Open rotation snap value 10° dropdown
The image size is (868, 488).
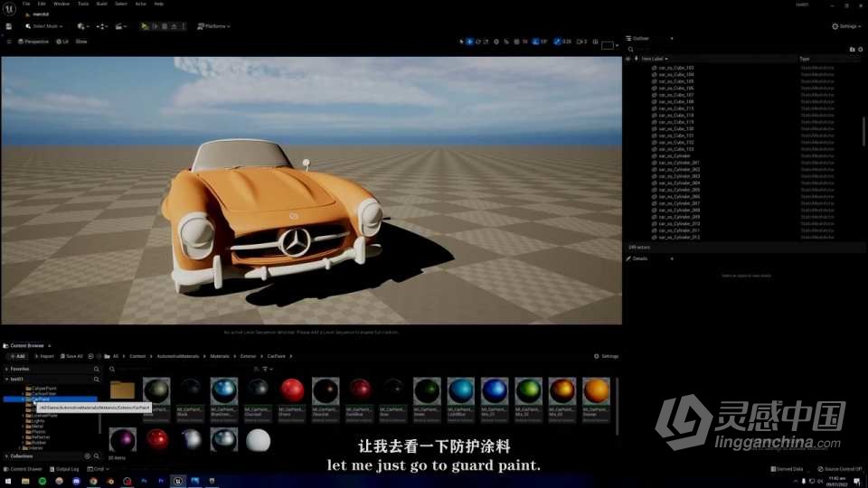544,42
